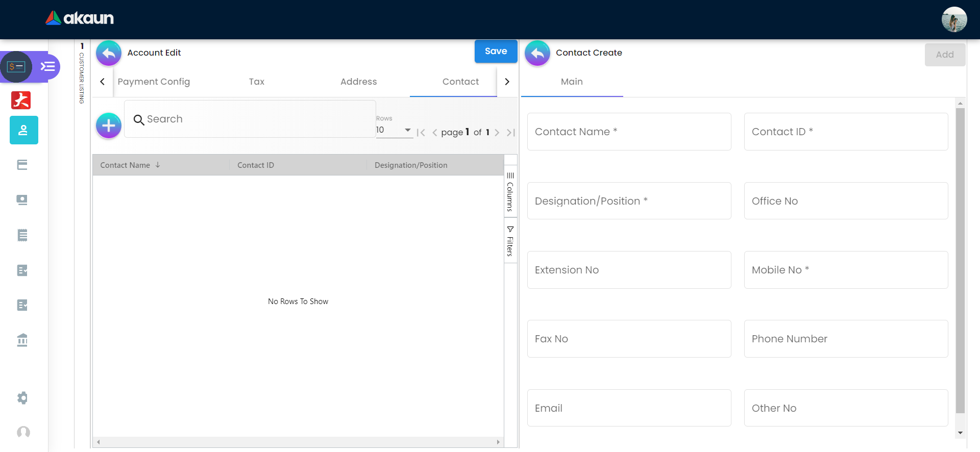Viewport: 980px width, 452px height.
Task: Open the highlighted customer person sidebar icon
Action: click(23, 131)
